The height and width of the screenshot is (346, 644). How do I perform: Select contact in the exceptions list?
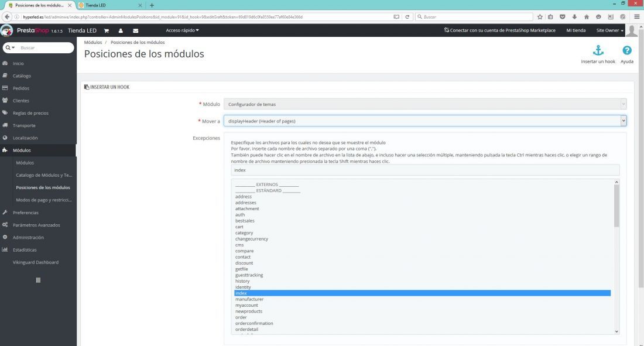coord(243,257)
